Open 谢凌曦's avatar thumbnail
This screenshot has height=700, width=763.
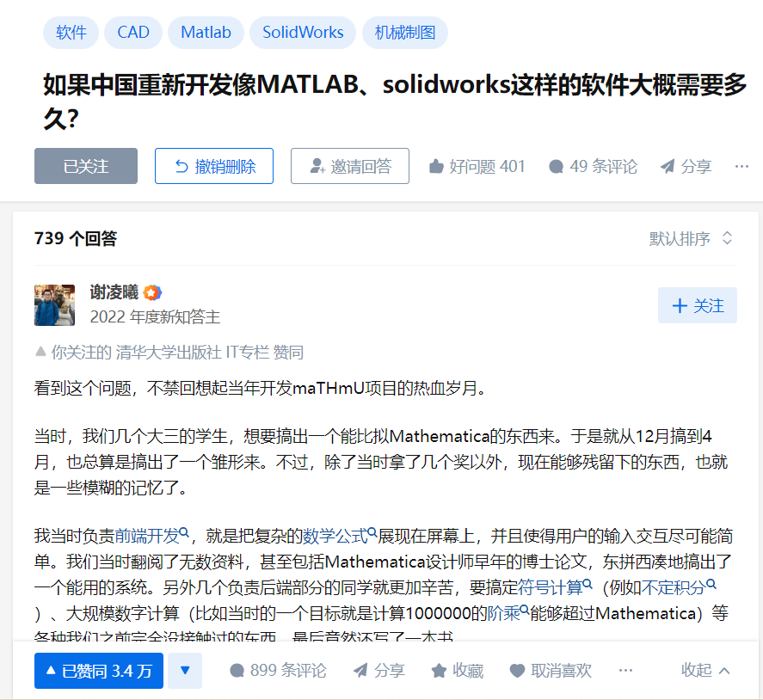(x=54, y=305)
